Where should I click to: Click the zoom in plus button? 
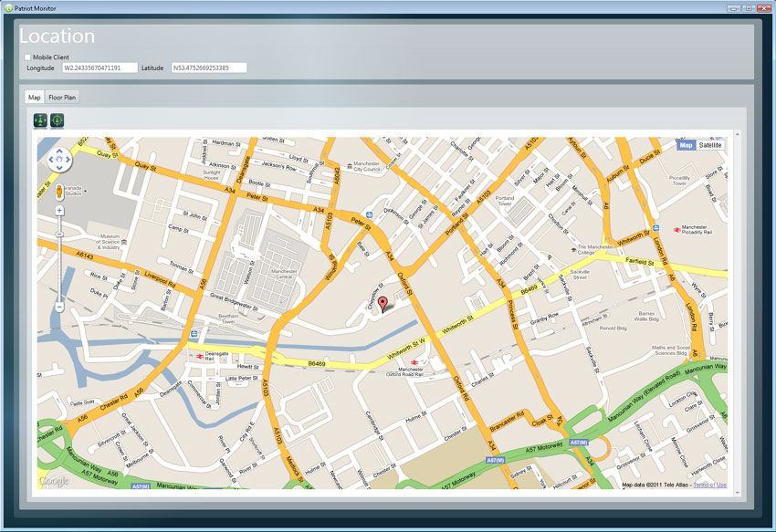[59, 211]
